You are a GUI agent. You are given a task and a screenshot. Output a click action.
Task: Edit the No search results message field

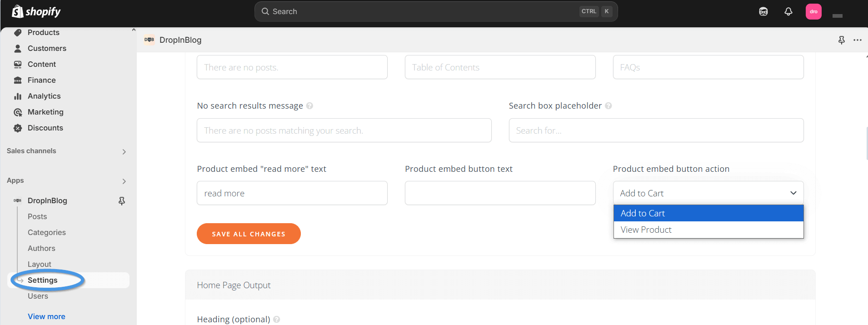click(x=344, y=130)
